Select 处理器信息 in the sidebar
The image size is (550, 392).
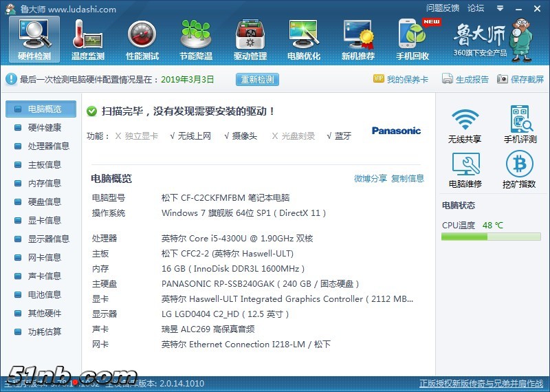point(48,146)
